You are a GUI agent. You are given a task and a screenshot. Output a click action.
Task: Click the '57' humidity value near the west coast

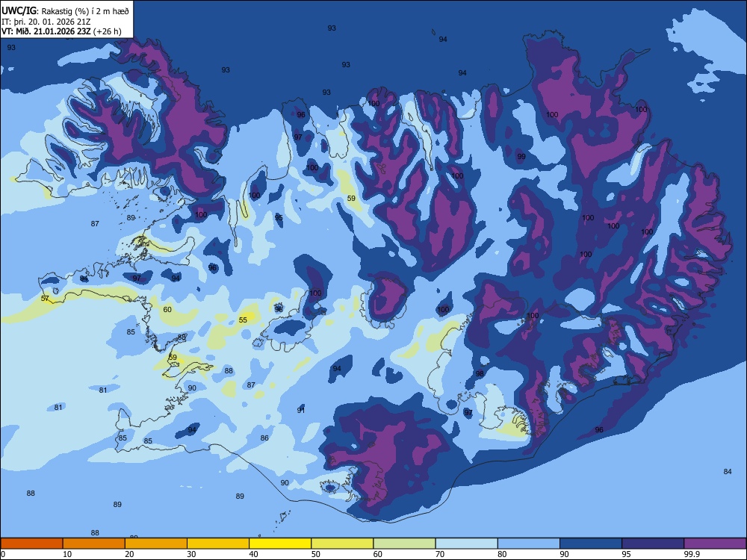45,299
